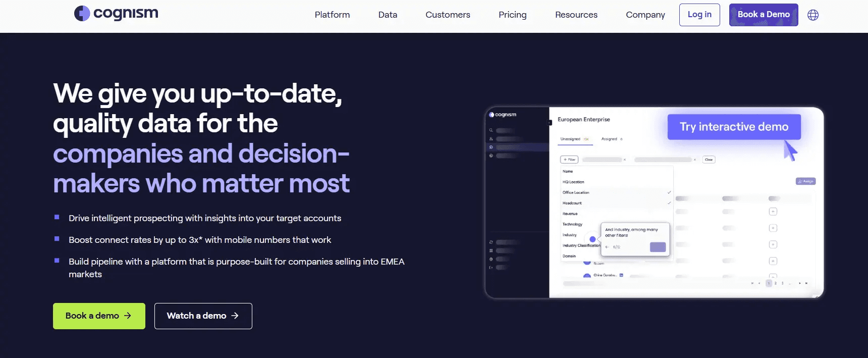Click the header Book a Demo button
Screen dimensions: 868x358
(x=764, y=15)
